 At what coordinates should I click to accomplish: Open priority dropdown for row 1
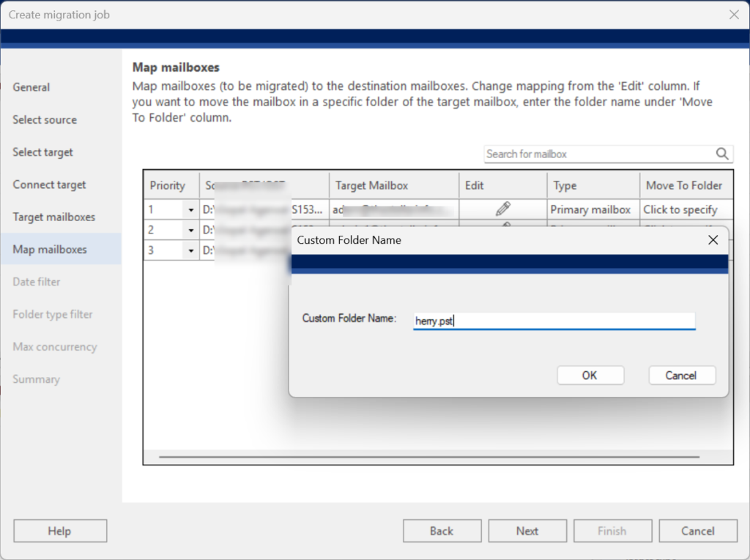coord(191,209)
